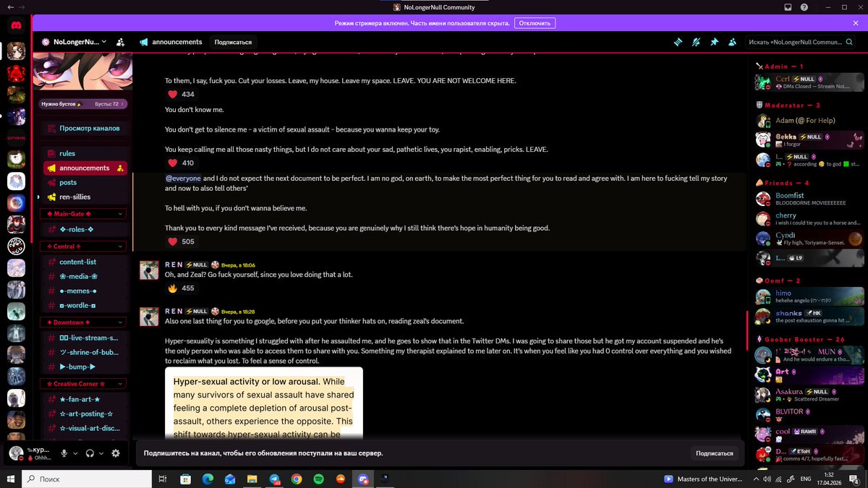Show hidden system tray icons
The height and width of the screenshot is (488, 868).
coord(757,479)
